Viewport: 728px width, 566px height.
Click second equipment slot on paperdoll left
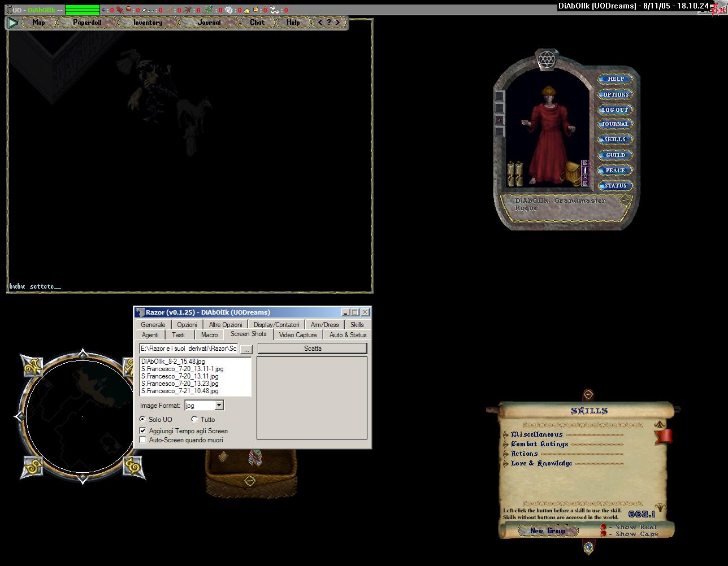coord(499,108)
